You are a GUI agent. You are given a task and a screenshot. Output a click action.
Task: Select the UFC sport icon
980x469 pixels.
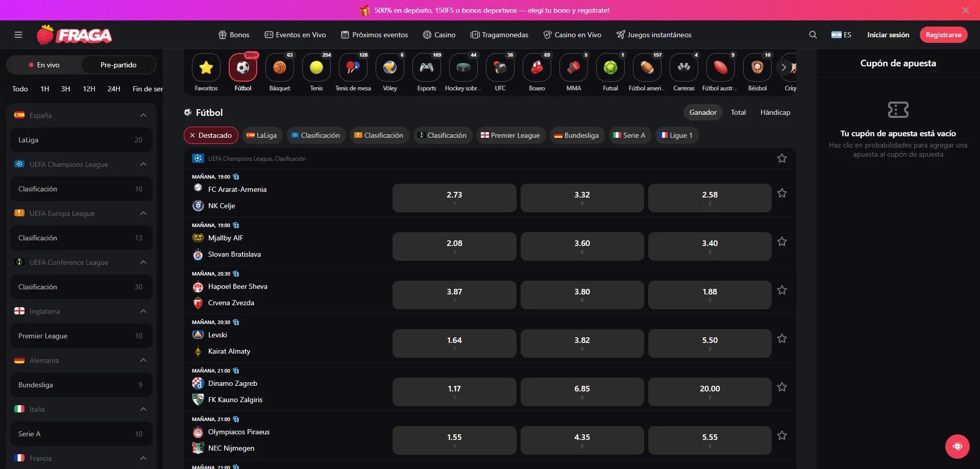coord(500,67)
